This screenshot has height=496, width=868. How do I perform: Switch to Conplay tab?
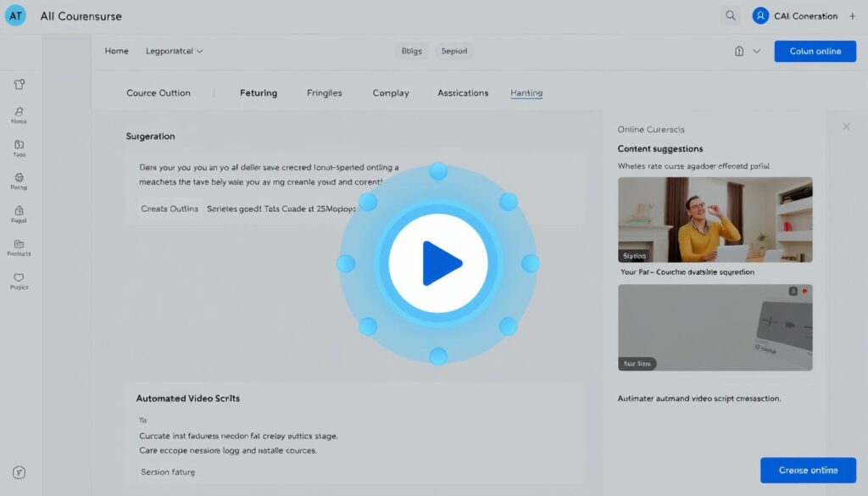(x=391, y=93)
